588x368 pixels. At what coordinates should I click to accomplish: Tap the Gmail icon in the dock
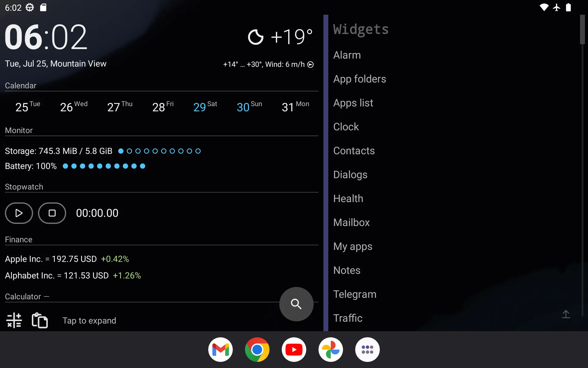click(220, 349)
